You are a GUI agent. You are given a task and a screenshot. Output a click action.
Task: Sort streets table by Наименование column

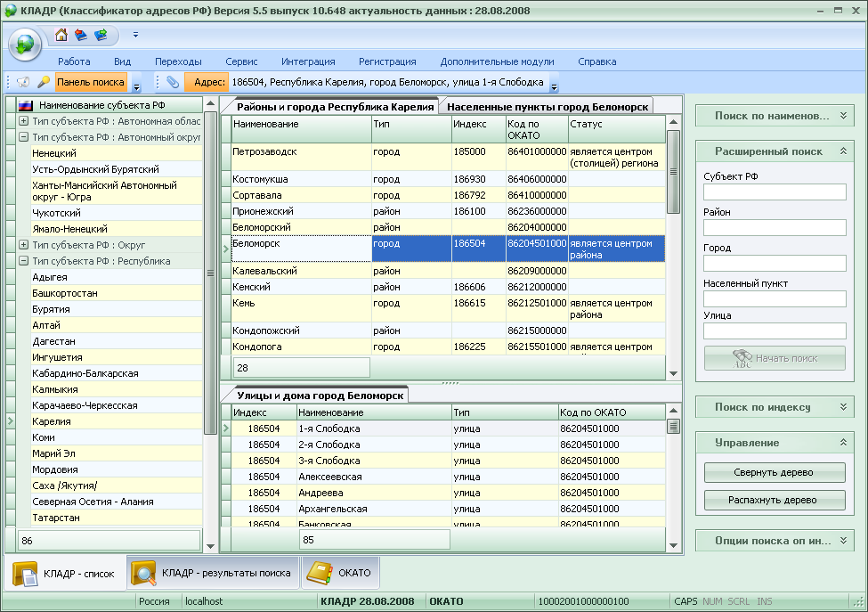[374, 412]
